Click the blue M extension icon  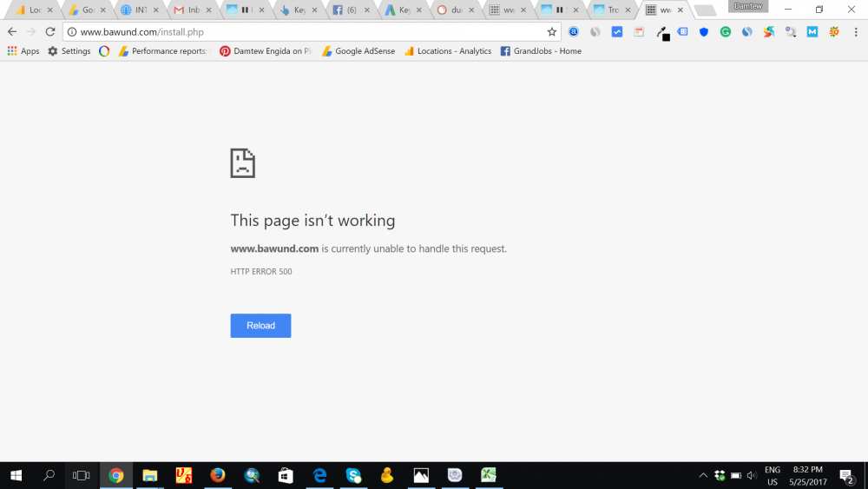[812, 32]
